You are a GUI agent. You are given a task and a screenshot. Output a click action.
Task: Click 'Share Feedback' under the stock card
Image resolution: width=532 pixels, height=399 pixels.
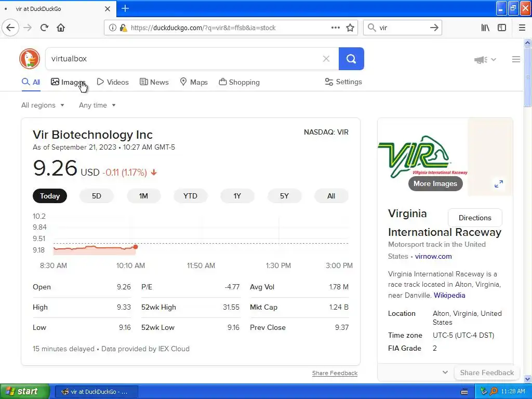coord(335,373)
